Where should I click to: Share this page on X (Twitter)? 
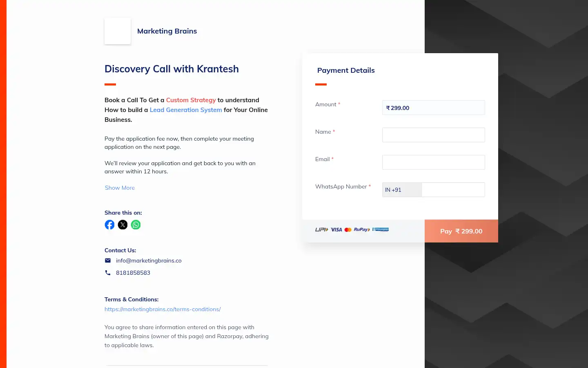(122, 224)
